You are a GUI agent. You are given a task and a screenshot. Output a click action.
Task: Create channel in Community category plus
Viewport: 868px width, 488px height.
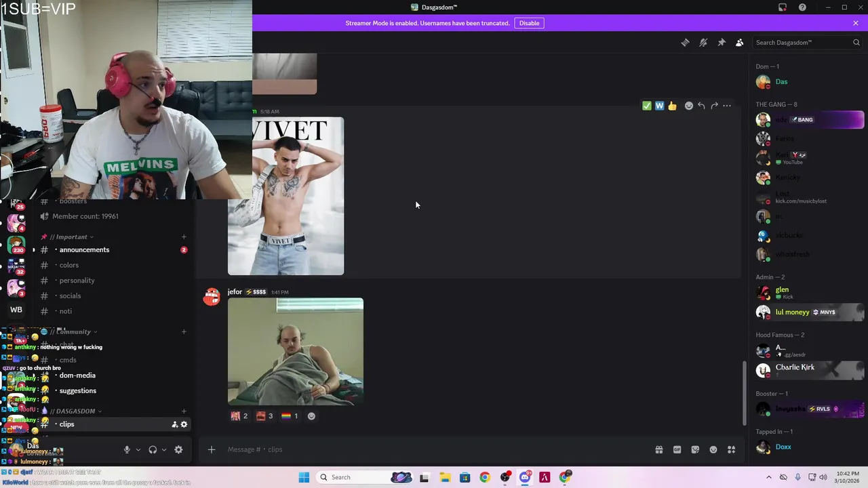[184, 331]
